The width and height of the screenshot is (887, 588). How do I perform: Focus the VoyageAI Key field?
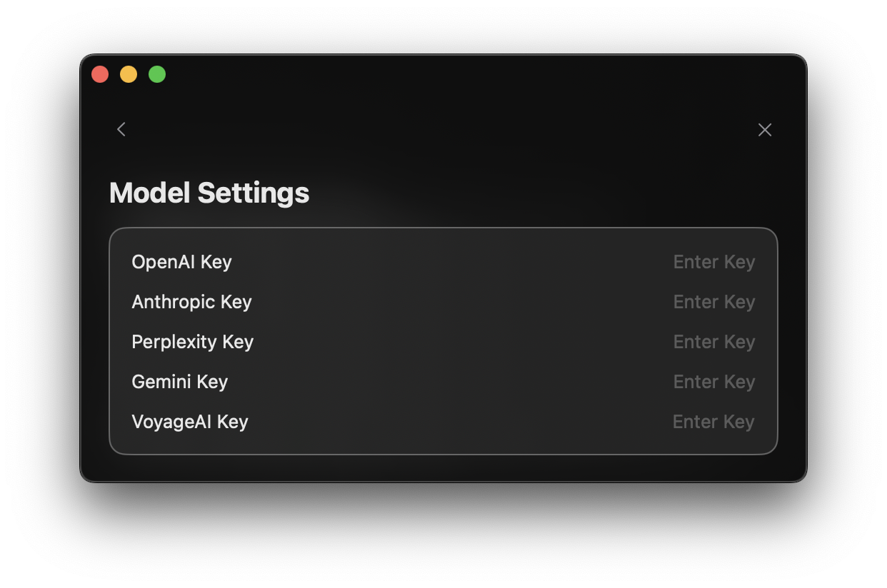click(x=713, y=422)
